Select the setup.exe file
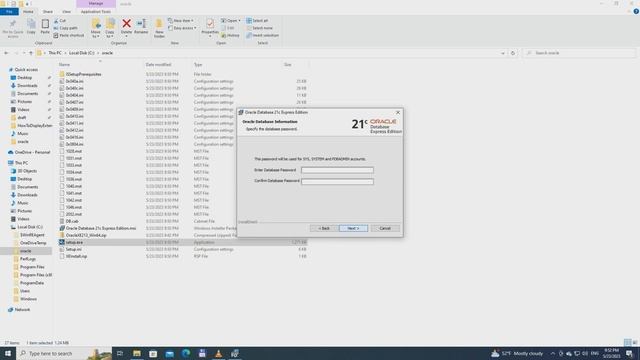 [74, 242]
